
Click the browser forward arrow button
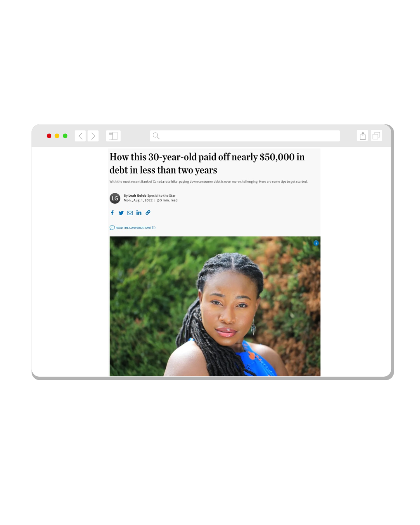tap(93, 136)
